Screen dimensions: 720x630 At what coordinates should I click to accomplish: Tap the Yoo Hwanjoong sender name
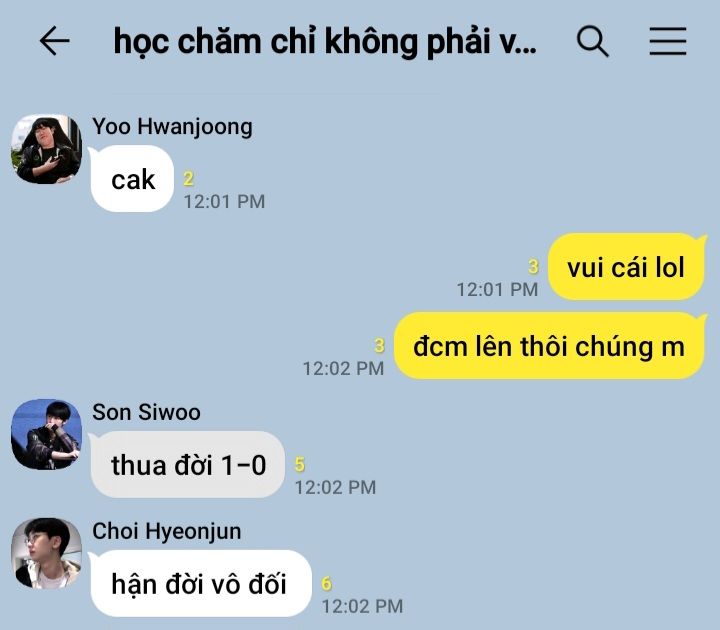pos(172,126)
